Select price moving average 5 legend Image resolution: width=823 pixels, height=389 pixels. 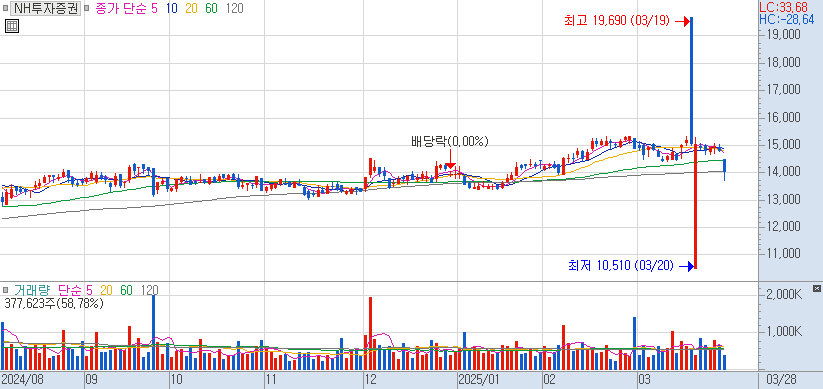tap(154, 9)
